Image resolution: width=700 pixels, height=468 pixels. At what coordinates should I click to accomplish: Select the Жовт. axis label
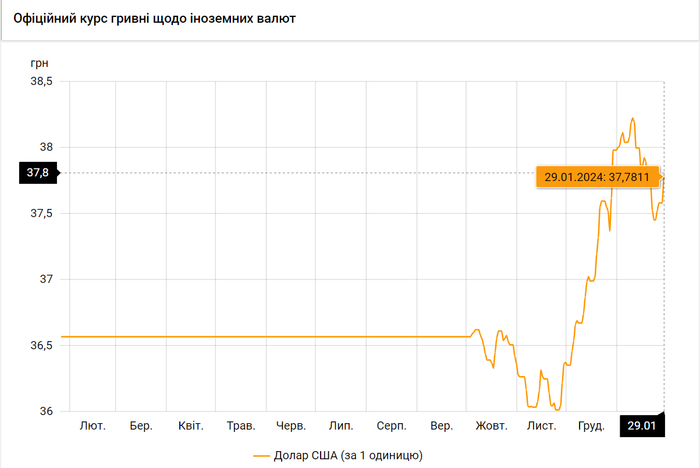pyautogui.click(x=491, y=426)
